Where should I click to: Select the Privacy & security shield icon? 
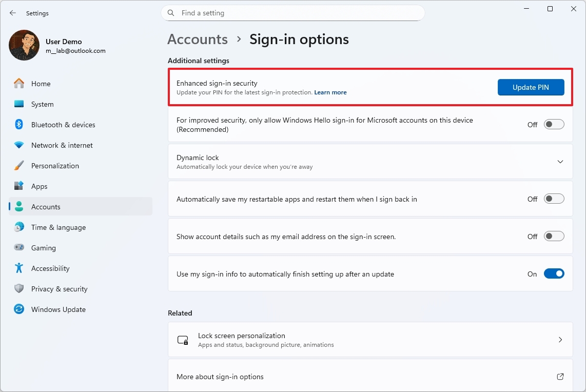(18, 289)
